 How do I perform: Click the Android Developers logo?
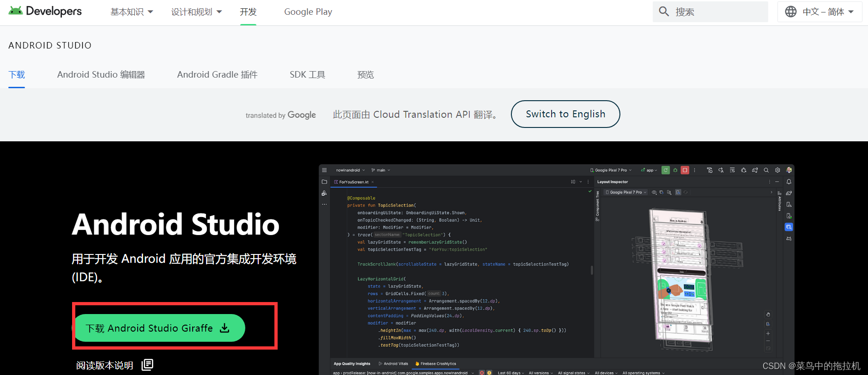pos(45,12)
